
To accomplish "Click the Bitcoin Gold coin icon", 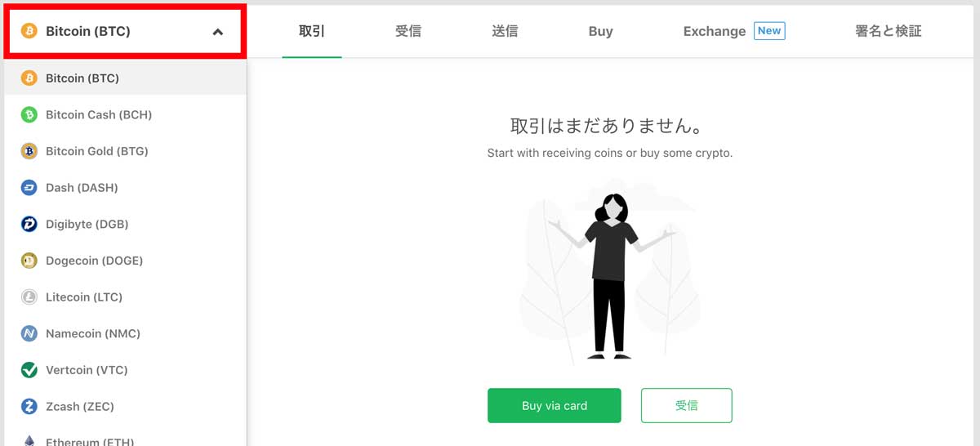I will (x=29, y=151).
